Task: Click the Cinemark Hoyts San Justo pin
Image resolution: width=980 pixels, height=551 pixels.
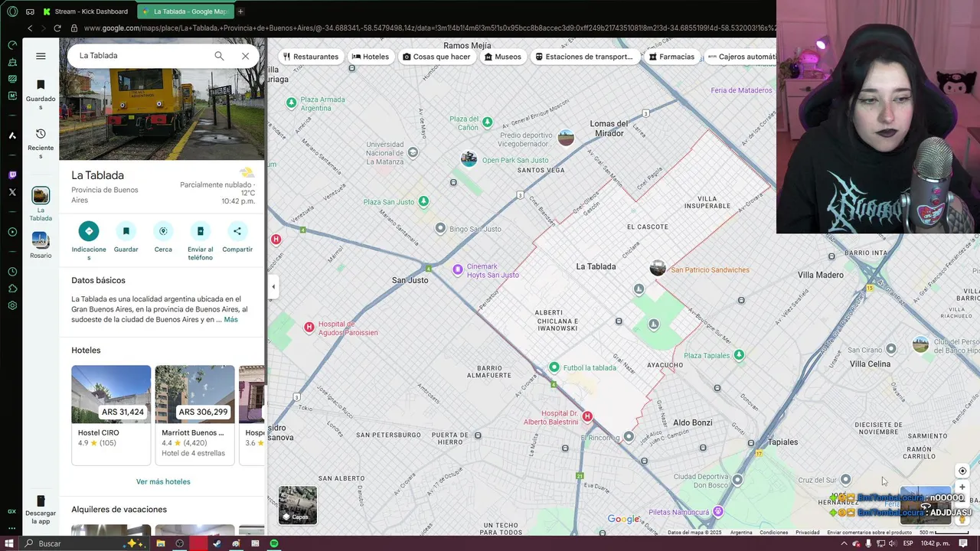Action: click(458, 270)
